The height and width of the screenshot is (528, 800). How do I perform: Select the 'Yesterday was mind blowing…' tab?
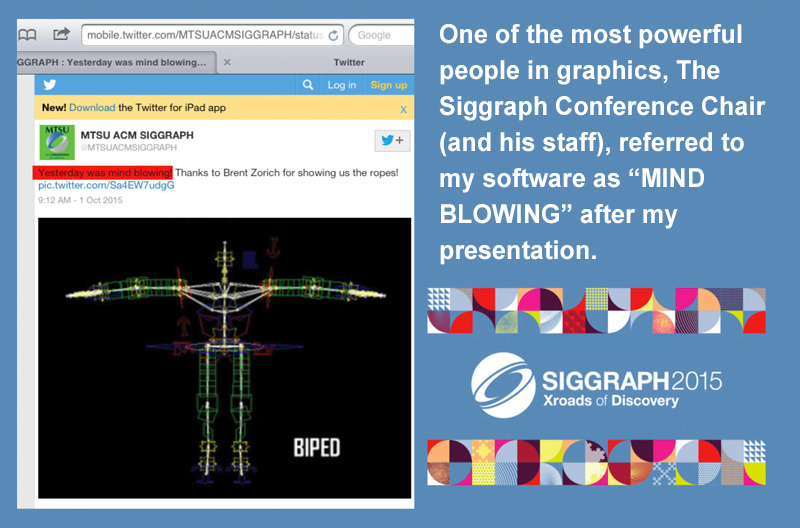117,62
